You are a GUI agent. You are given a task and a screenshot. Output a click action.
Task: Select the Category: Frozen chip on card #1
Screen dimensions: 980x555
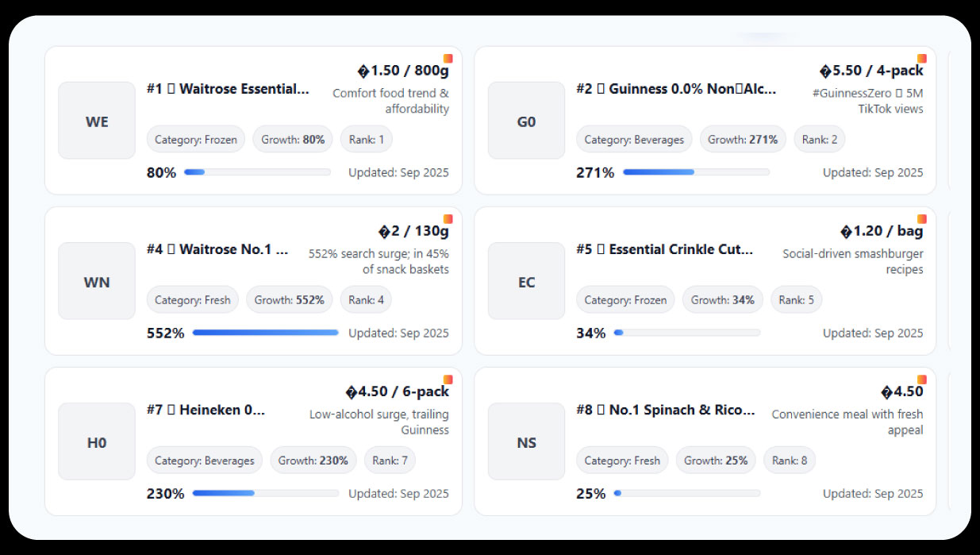coord(196,140)
